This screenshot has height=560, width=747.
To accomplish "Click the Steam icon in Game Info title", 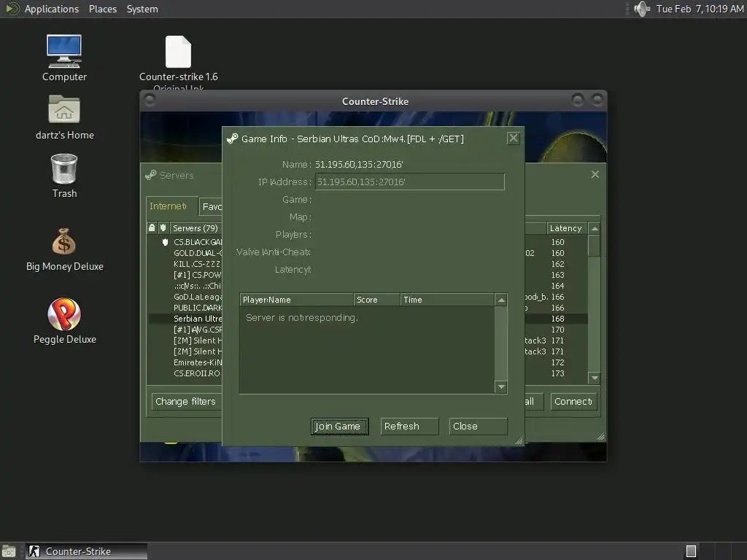I will point(232,139).
